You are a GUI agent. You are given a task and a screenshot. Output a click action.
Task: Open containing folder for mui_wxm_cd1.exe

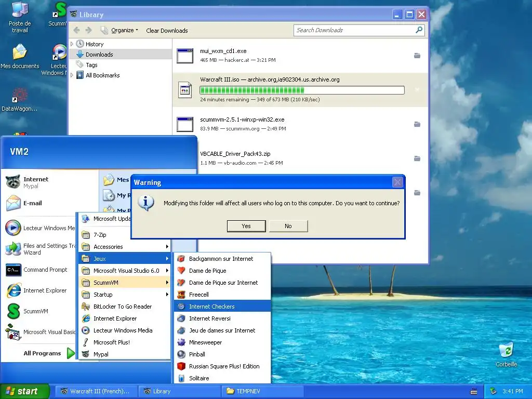(417, 56)
